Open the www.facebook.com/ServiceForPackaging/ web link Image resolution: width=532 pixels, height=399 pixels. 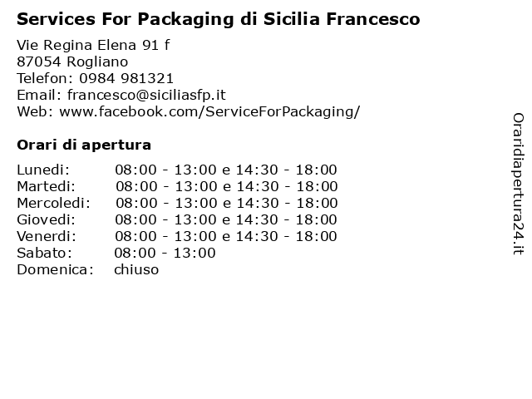pyautogui.click(x=209, y=111)
